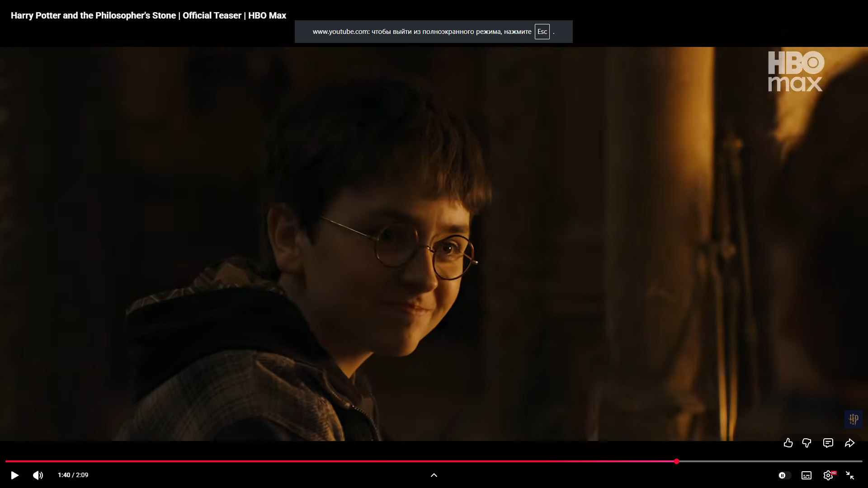This screenshot has height=488, width=868.
Task: Click the thumbs down dislike icon
Action: coord(807,443)
